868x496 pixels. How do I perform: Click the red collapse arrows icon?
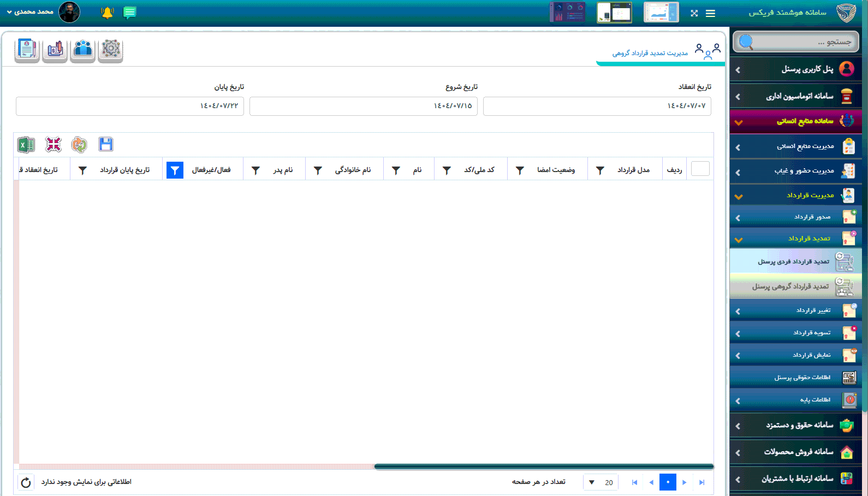[x=53, y=144]
